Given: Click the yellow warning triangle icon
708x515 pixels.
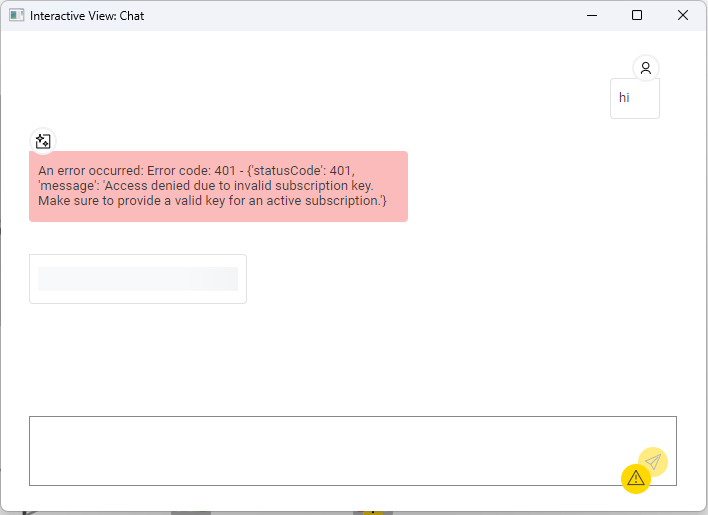Looking at the screenshot, I should coord(636,479).
